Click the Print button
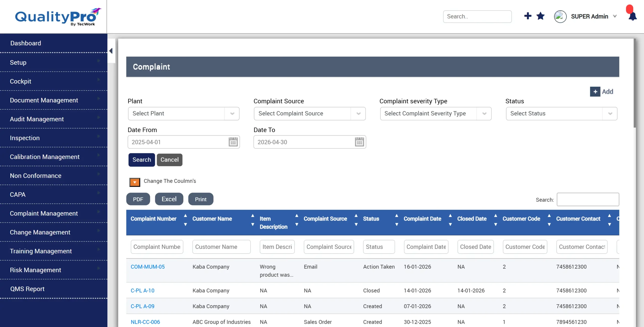The height and width of the screenshot is (327, 644). 201,199
